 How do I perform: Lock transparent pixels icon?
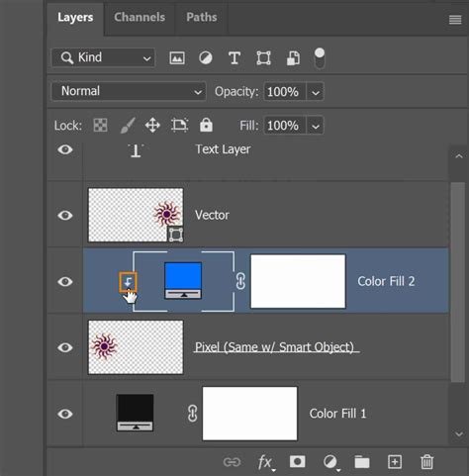pyautogui.click(x=100, y=126)
